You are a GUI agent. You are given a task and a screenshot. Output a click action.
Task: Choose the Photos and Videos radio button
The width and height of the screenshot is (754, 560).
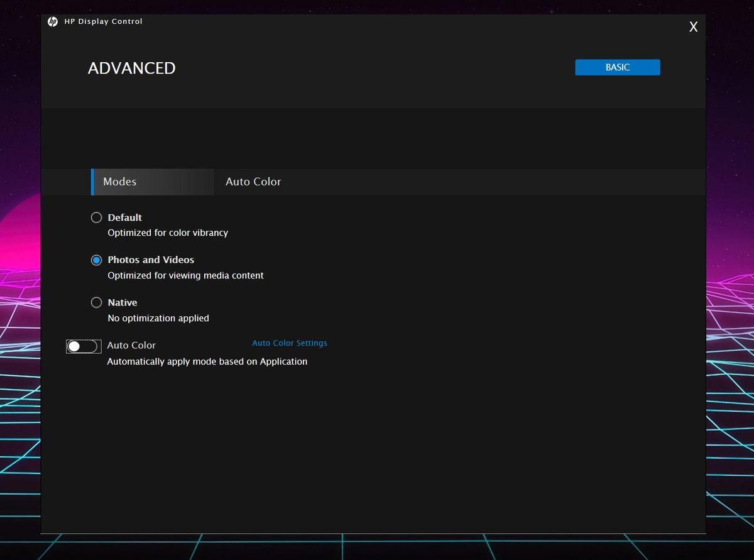96,260
